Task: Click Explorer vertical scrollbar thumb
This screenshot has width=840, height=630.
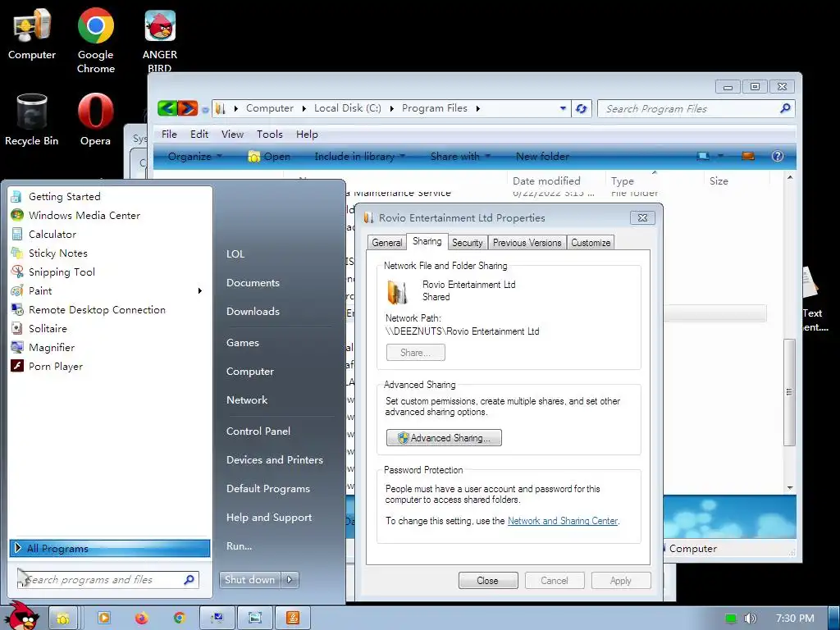Action: click(x=789, y=392)
